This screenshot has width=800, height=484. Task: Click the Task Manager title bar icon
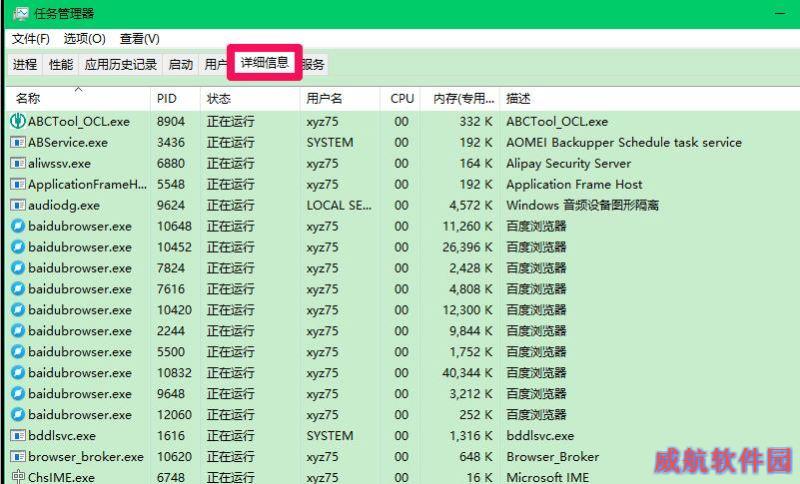point(21,14)
